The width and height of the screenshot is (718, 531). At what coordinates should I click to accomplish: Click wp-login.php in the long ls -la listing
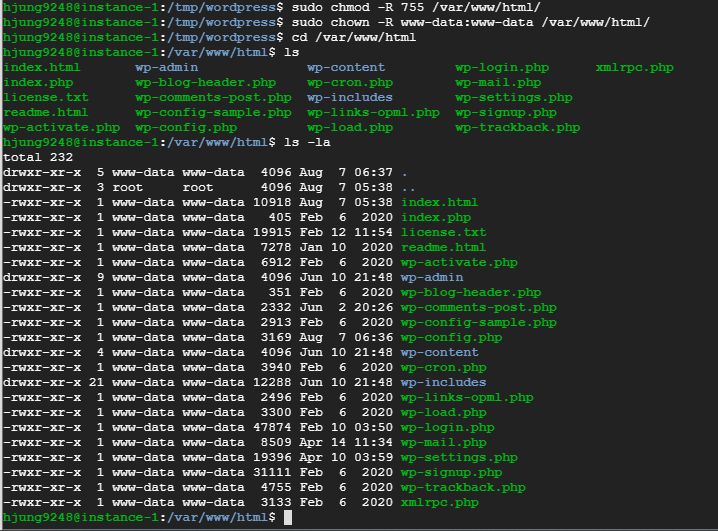(x=447, y=428)
